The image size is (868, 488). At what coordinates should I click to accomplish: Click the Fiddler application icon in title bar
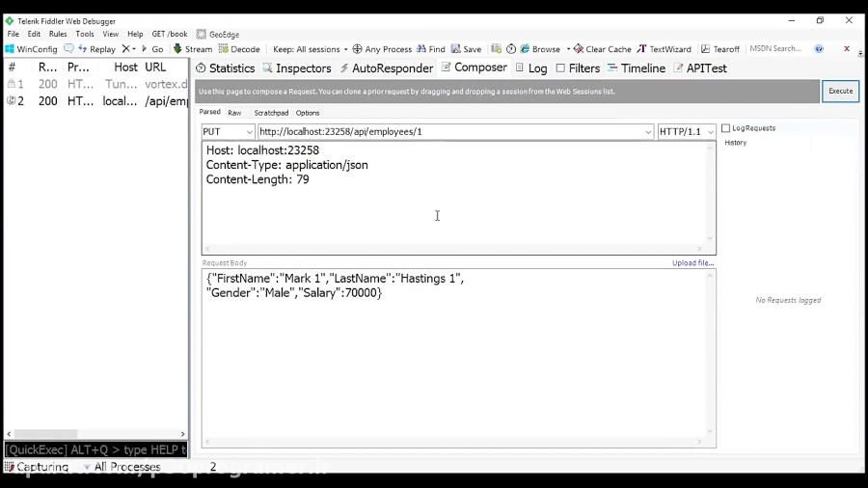click(x=10, y=21)
